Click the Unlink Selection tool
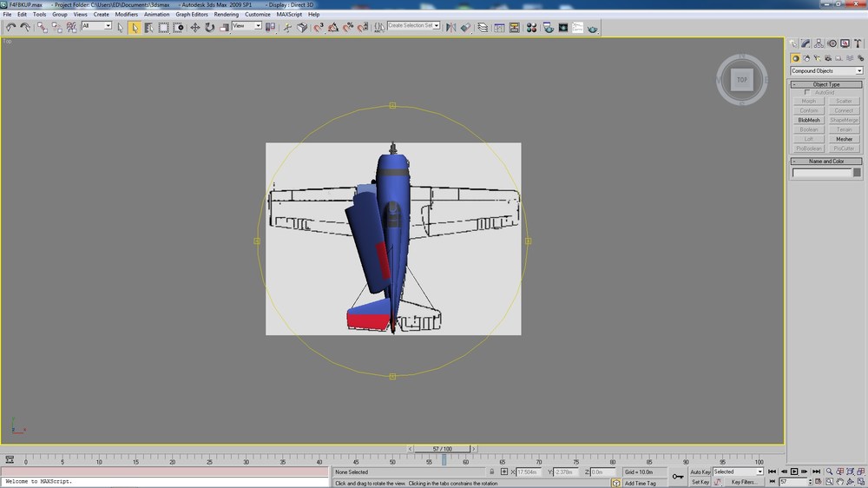Screen dimensions: 868x488 tap(56, 27)
